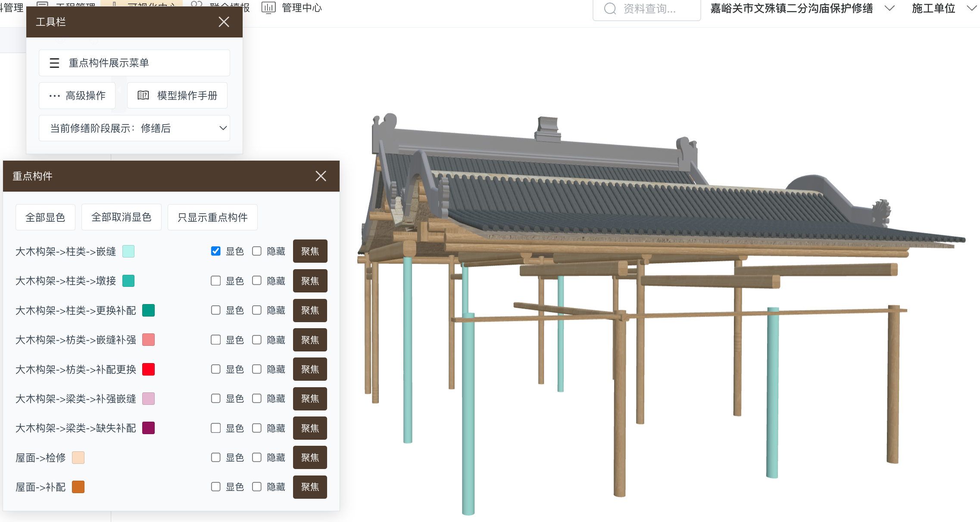This screenshot has width=980, height=522.
Task: Click 聚焦 for 柱类->更换补配
Action: pos(310,310)
